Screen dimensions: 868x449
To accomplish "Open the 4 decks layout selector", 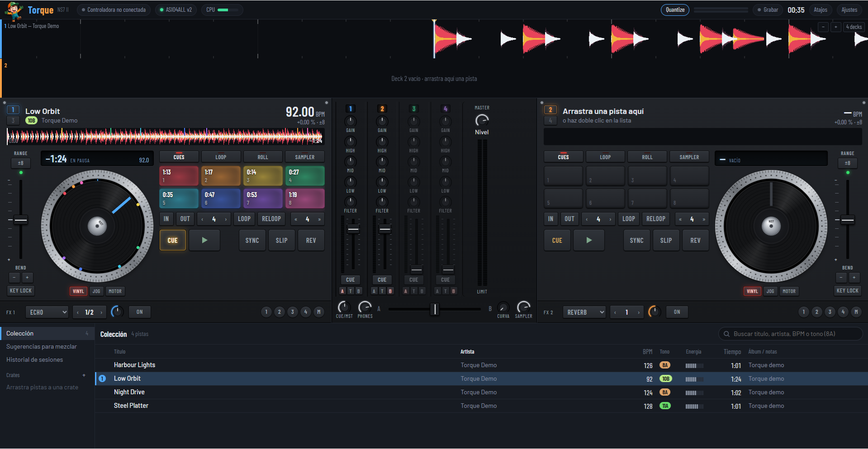I will [x=854, y=27].
